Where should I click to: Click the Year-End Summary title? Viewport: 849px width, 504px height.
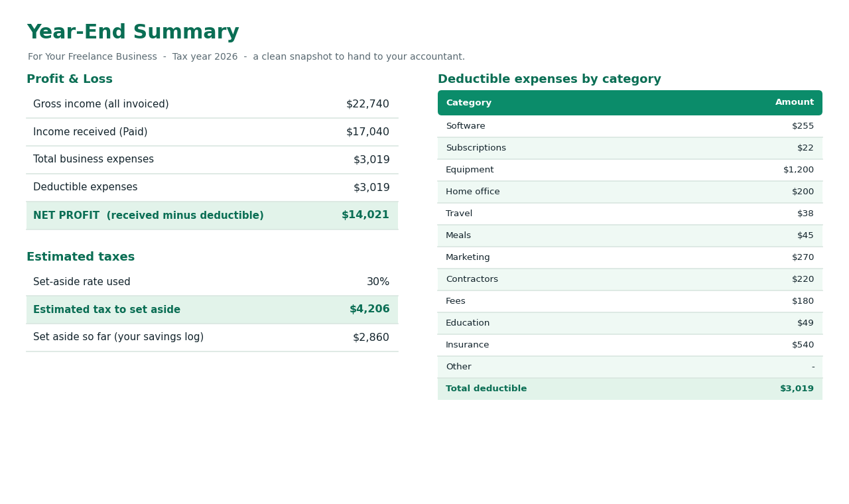pos(133,32)
